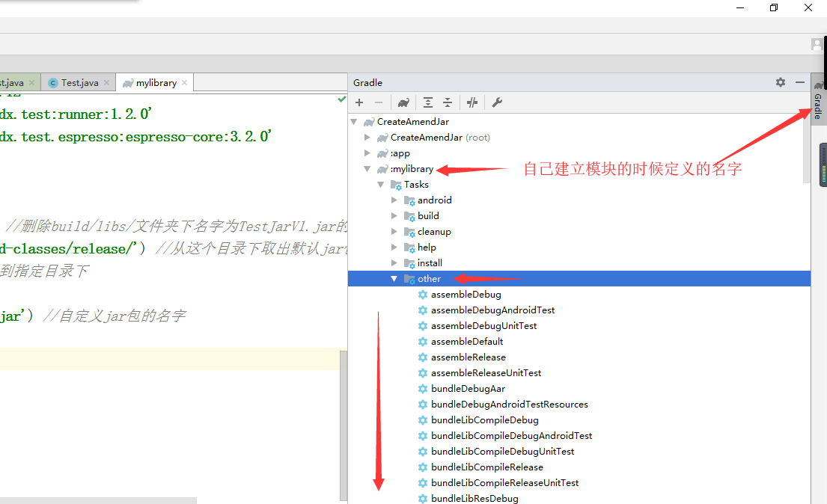Viewport: 827px width, 504px height.
Task: Click the plus icon in Gradle toolbar
Action: click(359, 102)
